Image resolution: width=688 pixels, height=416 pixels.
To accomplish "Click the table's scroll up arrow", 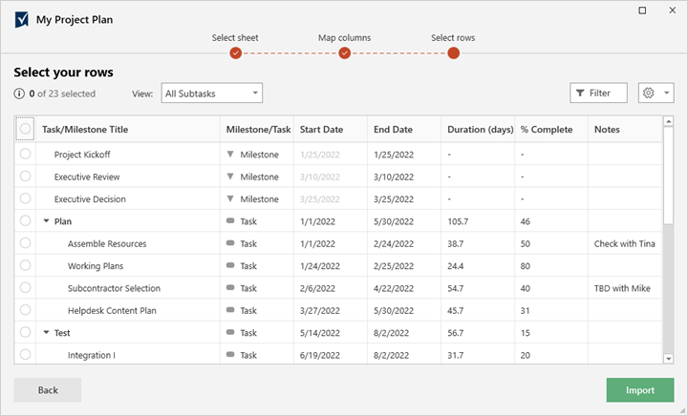I will click(x=668, y=121).
